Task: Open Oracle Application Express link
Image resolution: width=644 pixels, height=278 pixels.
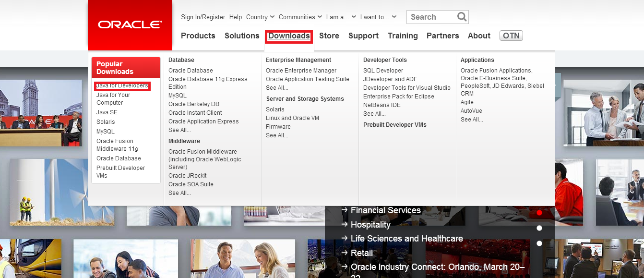Action: (x=203, y=121)
